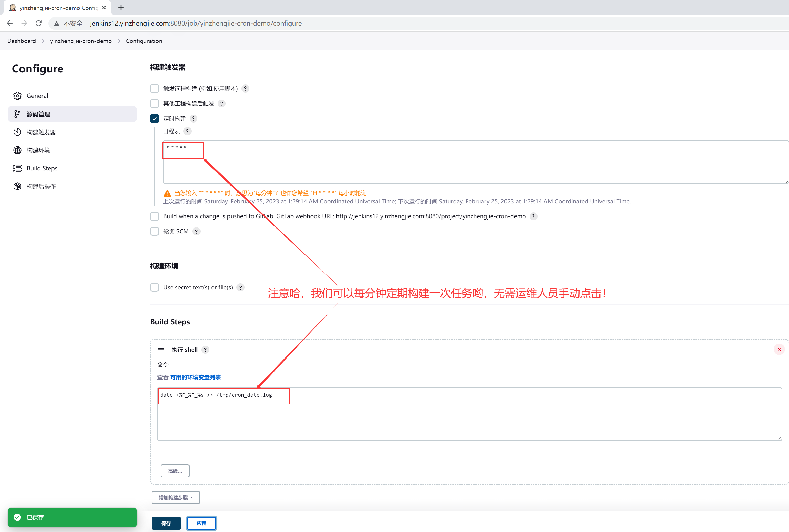
Task: Click the 构建后操作 cube icon in sidebar
Action: pos(17,186)
